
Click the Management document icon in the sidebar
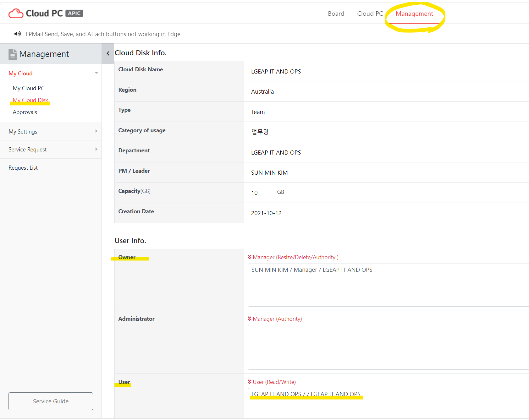13,54
